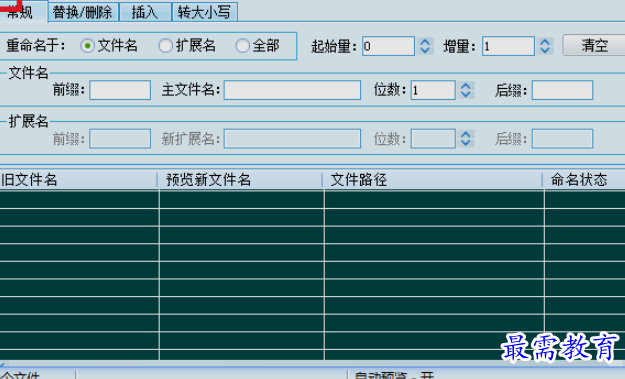Click the 文件名 后缀 input field
625x379 pixels.
coord(562,90)
